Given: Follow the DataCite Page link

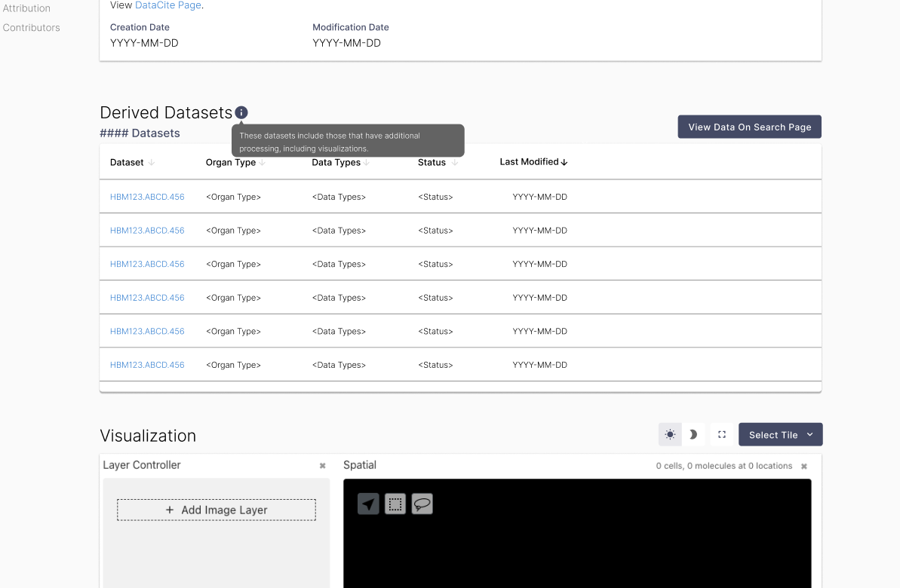Looking at the screenshot, I should coord(167,5).
